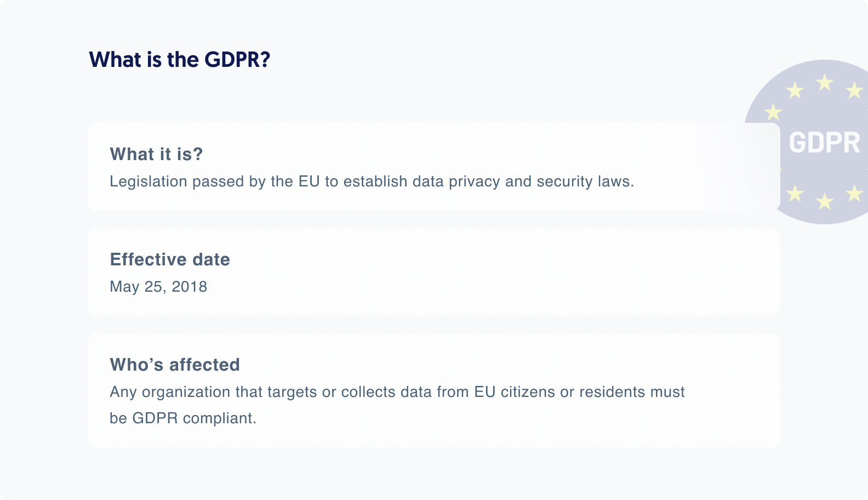Click the 'be GDPR compliant.' text line
The height and width of the screenshot is (500, 868).
point(183,418)
